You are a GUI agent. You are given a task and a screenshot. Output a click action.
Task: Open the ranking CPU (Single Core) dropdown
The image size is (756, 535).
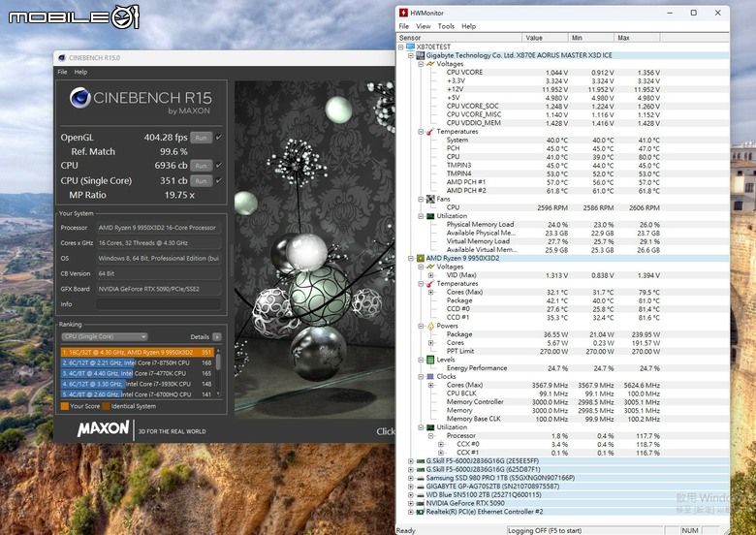pos(104,336)
